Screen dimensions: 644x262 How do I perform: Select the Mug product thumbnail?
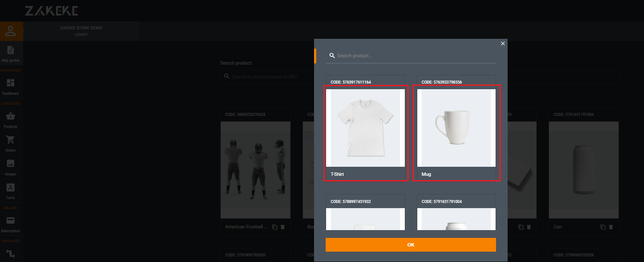(x=456, y=128)
